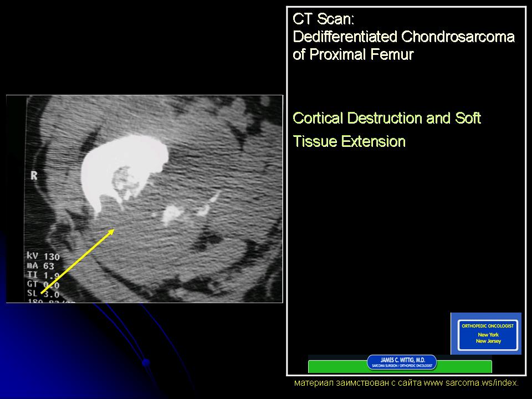Click the blue dot on the slide's curved line
This screenshot has height=399, width=532.
146,363
